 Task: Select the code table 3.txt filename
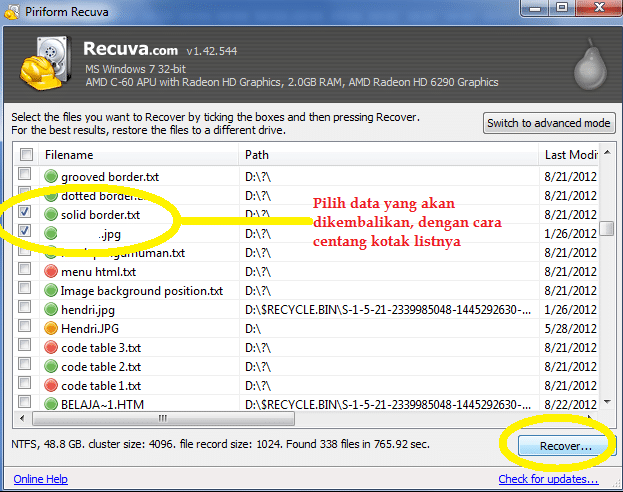101,348
